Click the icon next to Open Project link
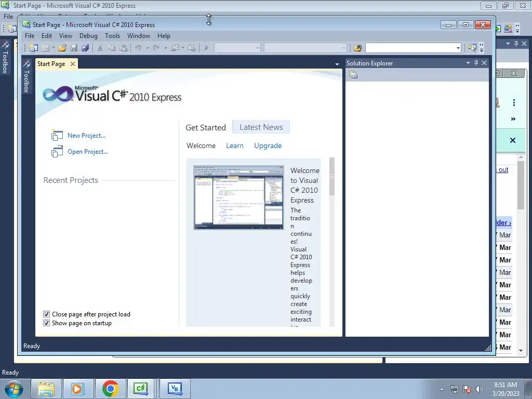The width and height of the screenshot is (532, 399). tap(57, 152)
